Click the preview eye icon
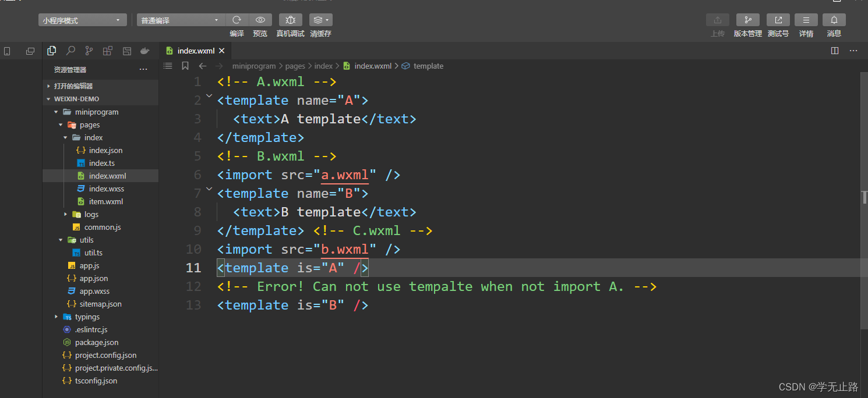Image resolution: width=868 pixels, height=398 pixels. coord(260,20)
